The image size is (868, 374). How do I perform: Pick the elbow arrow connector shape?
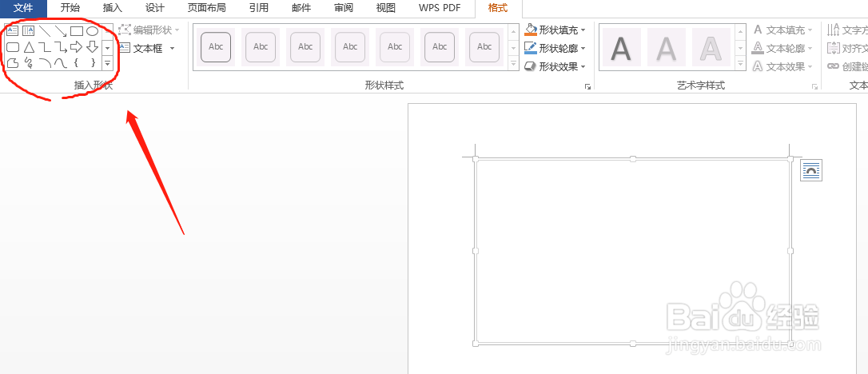click(x=60, y=47)
